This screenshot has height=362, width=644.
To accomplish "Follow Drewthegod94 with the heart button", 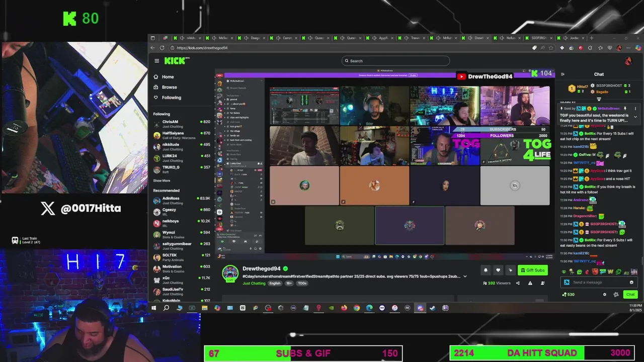I will tap(498, 270).
